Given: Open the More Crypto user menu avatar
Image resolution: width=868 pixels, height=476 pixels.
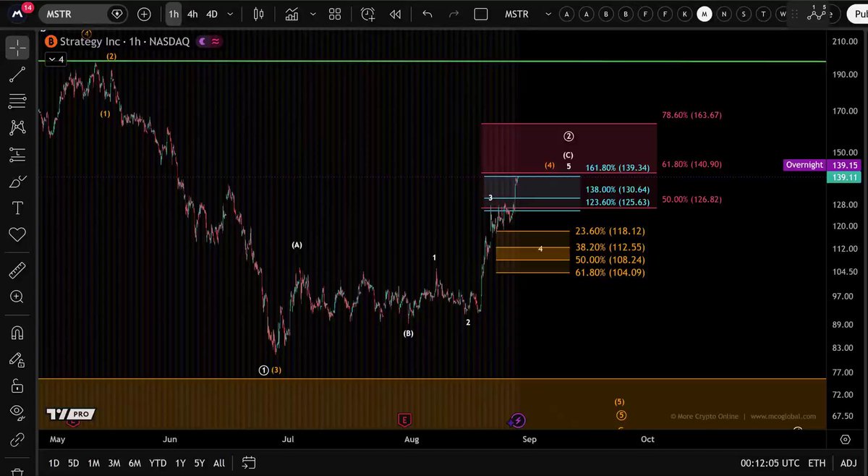Looking at the screenshot, I should (18, 14).
